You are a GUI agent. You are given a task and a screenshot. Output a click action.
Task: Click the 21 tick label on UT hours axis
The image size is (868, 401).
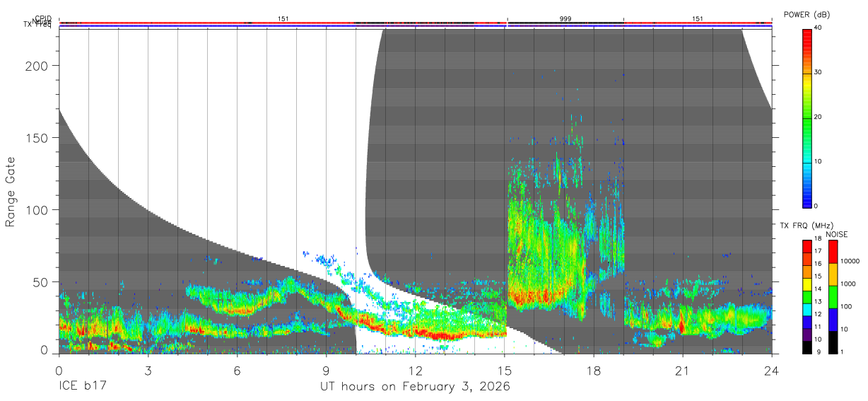click(682, 371)
